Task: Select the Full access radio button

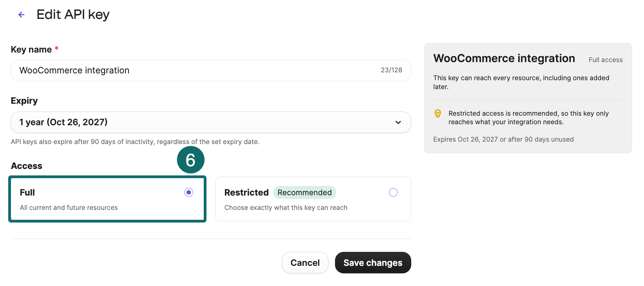Action: point(189,192)
